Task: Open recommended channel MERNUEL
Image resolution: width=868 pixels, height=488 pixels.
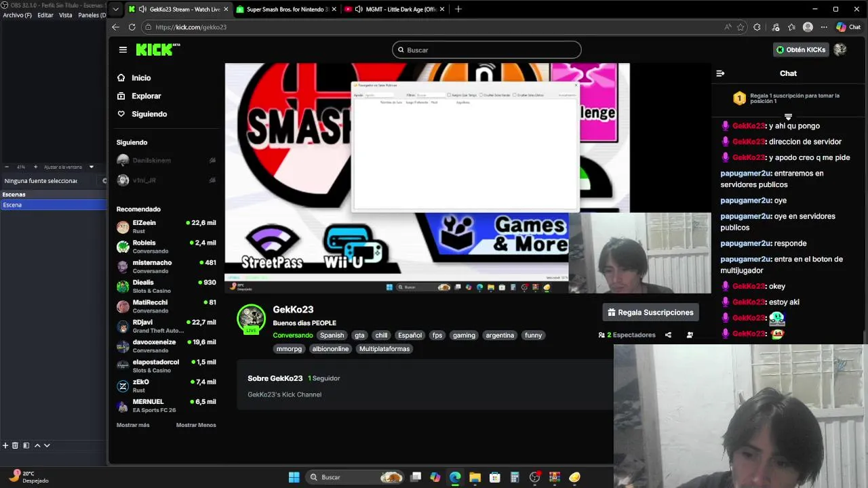Action: [166, 406]
